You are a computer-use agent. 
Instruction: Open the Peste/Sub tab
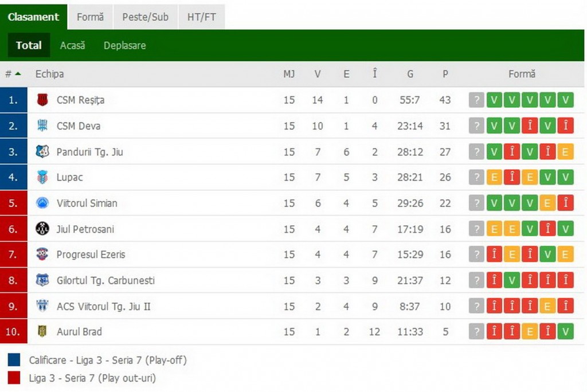pos(145,17)
